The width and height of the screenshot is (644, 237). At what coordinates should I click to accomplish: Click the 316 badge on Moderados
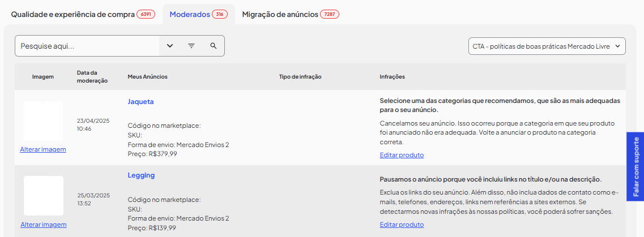tap(220, 14)
